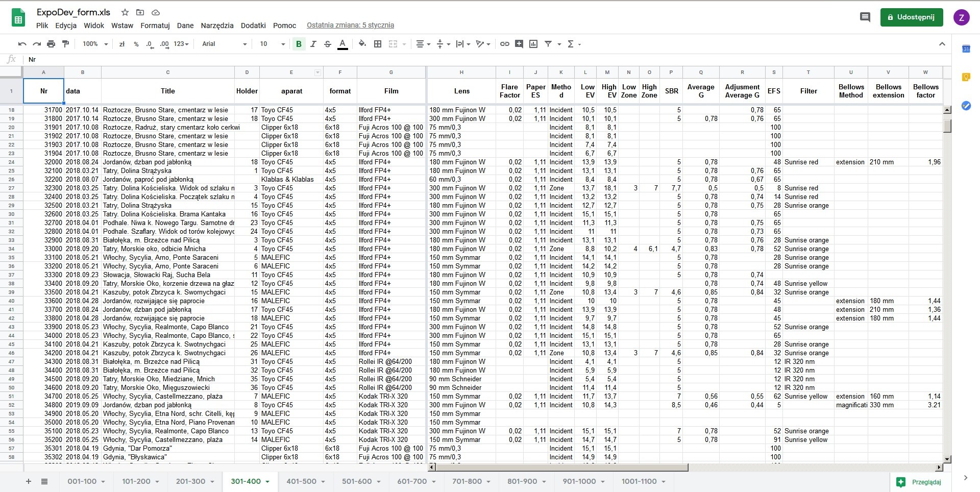This screenshot has width=980, height=492.
Task: Open the Ostatnia zmiana: 5 stycznia link
Action: click(350, 25)
